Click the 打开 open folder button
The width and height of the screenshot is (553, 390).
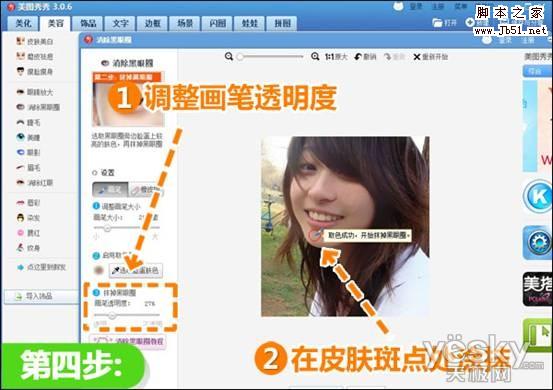[444, 23]
